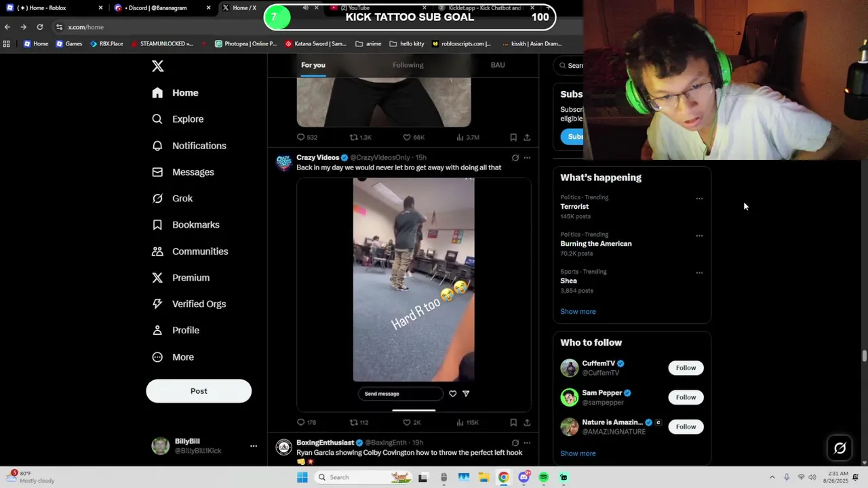This screenshot has width=868, height=488.
Task: Expand the More menu in sidebar
Action: [x=173, y=357]
